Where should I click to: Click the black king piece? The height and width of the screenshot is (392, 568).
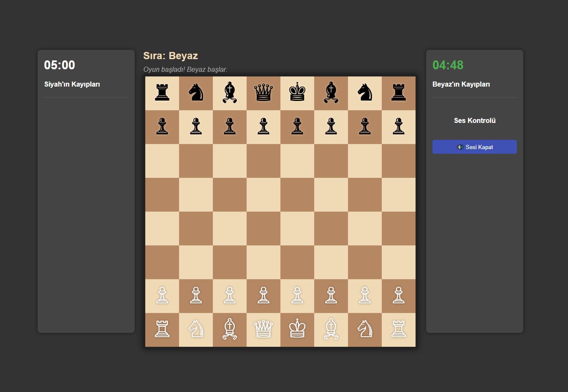[297, 93]
